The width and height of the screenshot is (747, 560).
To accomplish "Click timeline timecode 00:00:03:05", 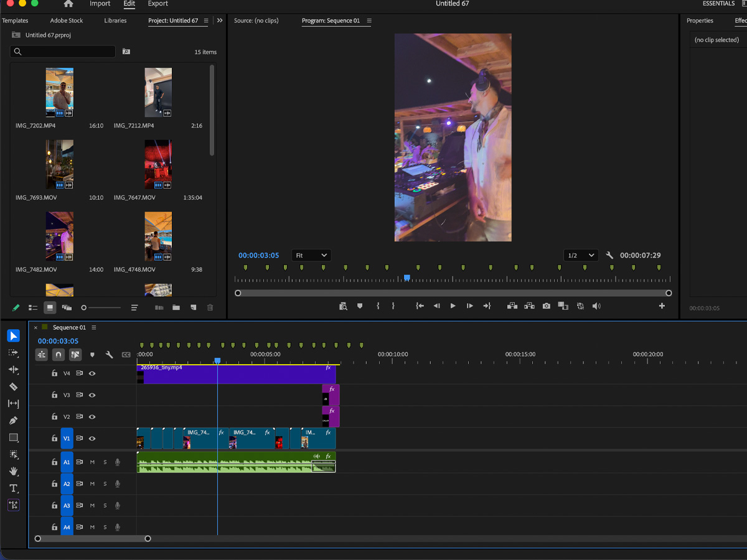I will click(x=58, y=341).
